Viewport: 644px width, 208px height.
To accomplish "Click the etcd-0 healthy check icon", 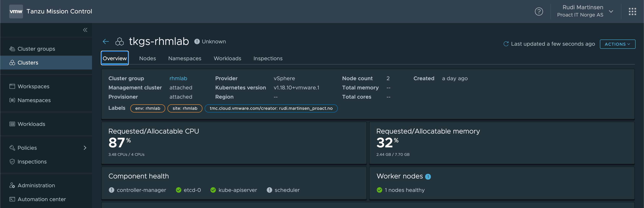I will pos(178,190).
